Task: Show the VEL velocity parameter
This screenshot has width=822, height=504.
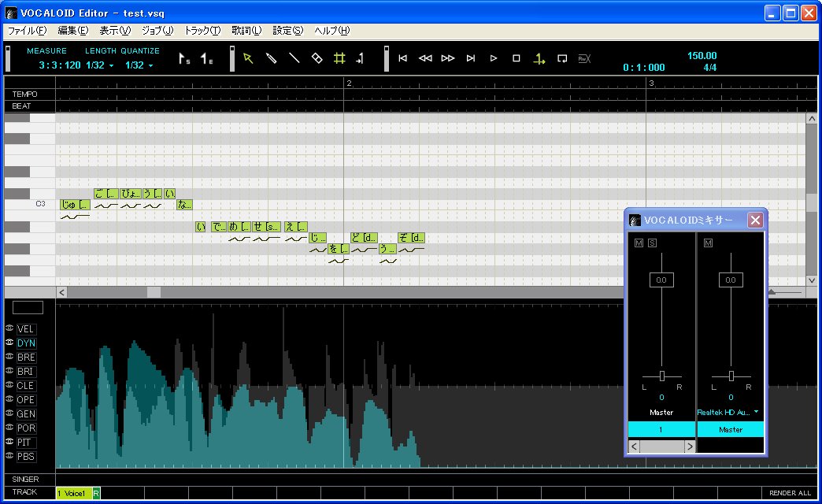Action: (26, 329)
